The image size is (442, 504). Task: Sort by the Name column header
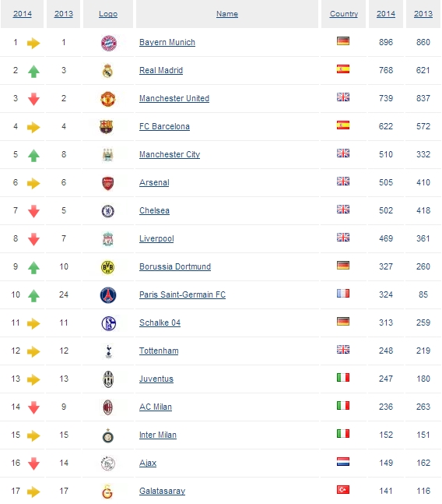tap(227, 14)
